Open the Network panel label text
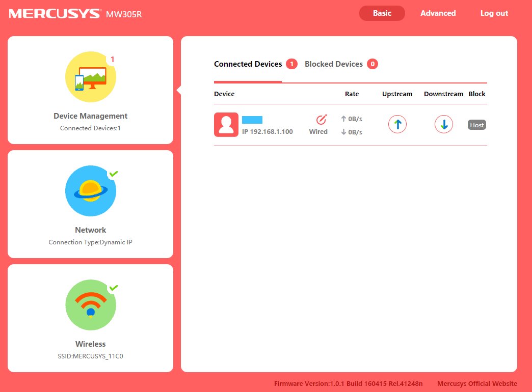Image resolution: width=532 pixels, height=392 pixels. tap(91, 230)
